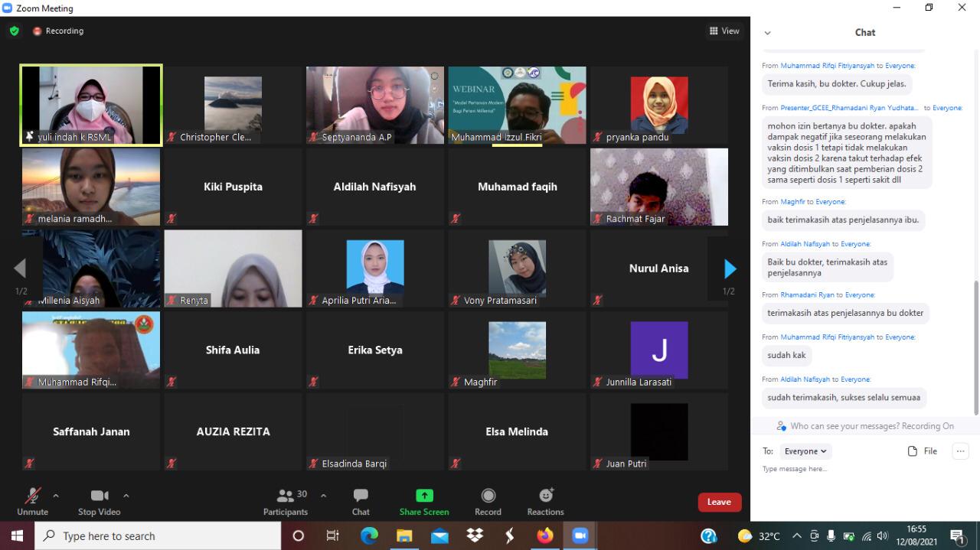Attach a File in chat
This screenshot has width=980, height=550.
[923, 451]
